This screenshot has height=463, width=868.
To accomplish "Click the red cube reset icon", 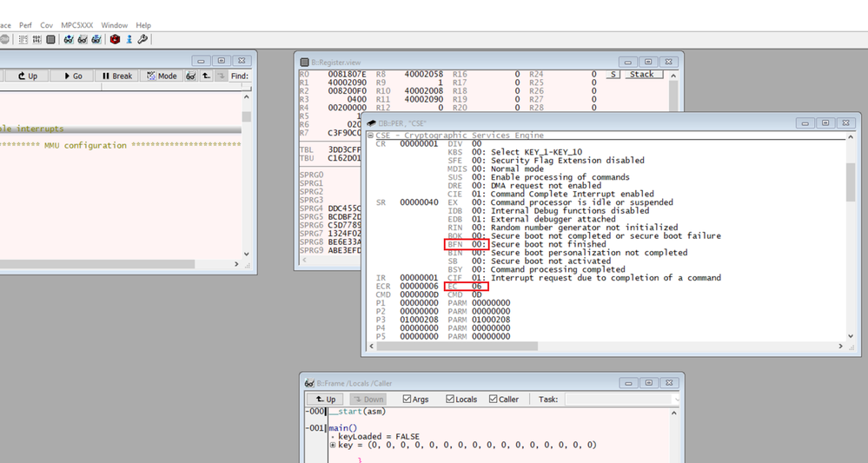I will (x=116, y=39).
